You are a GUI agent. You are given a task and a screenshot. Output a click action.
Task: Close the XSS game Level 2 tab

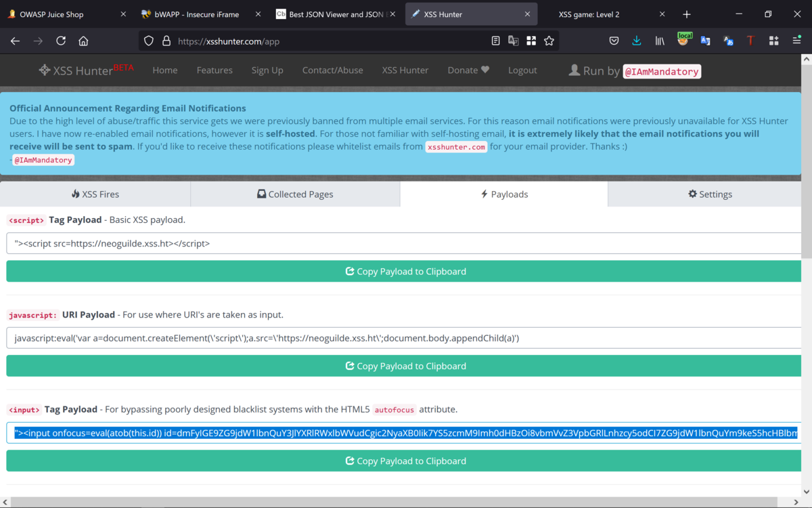(x=662, y=14)
